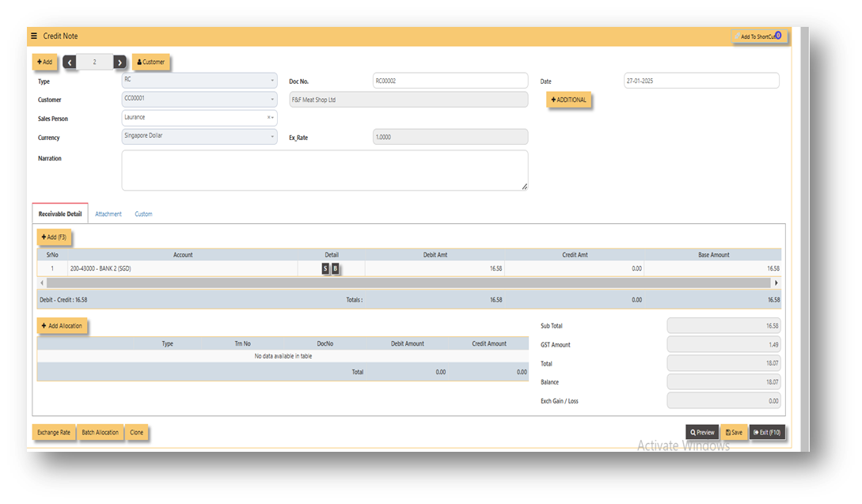Image resolution: width=862 pixels, height=504 pixels.
Task: Click the Credit Amount header in allocation table
Action: [x=488, y=343]
